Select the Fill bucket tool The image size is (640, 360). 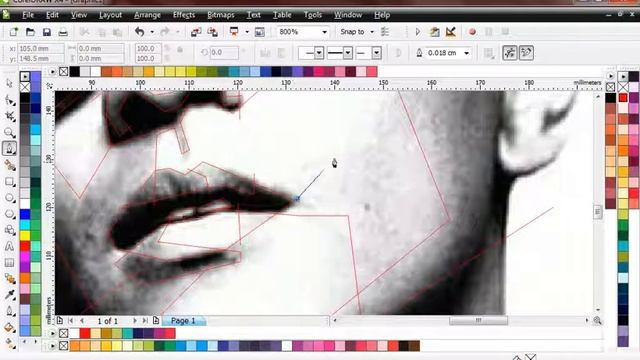[x=9, y=328]
